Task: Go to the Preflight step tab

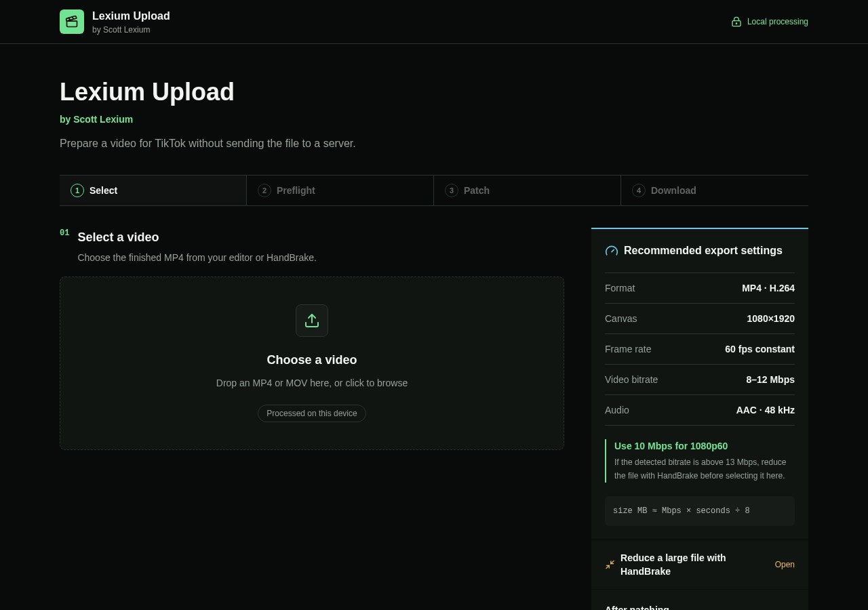Action: pyautogui.click(x=340, y=190)
